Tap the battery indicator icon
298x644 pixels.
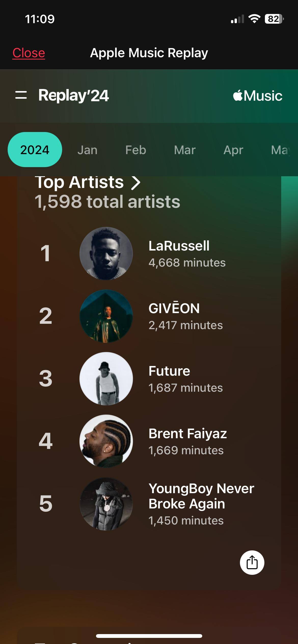coord(274,19)
